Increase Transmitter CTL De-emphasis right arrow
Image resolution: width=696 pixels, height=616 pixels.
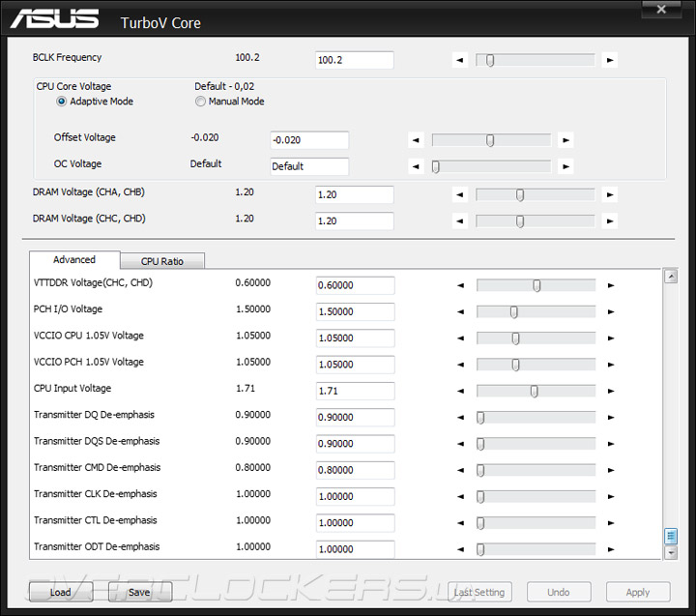tap(611, 523)
